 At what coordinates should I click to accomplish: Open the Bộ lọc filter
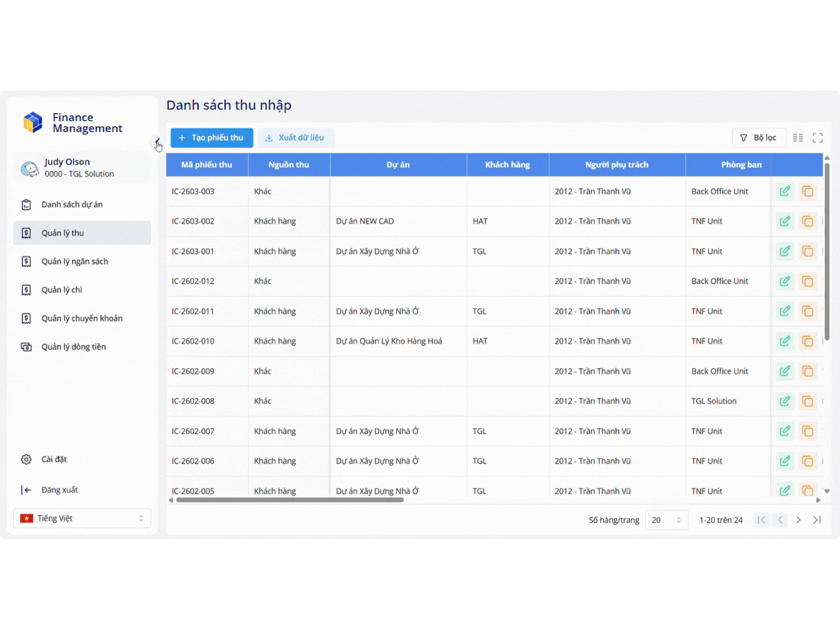click(x=758, y=138)
